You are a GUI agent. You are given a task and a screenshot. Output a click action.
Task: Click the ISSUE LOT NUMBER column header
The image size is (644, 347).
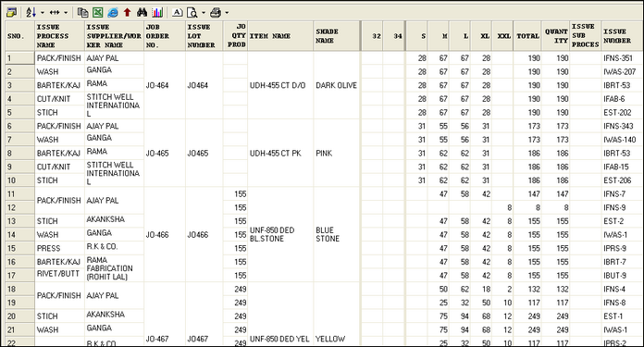coord(204,36)
